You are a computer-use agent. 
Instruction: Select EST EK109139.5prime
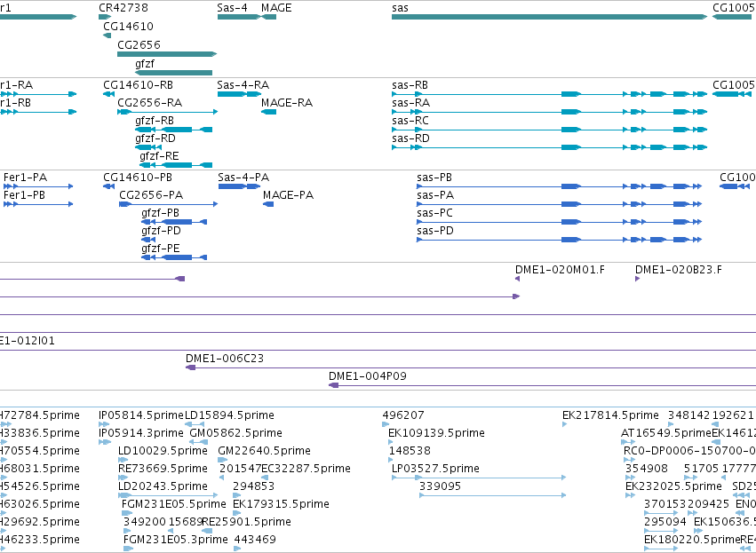pyautogui.click(x=436, y=433)
